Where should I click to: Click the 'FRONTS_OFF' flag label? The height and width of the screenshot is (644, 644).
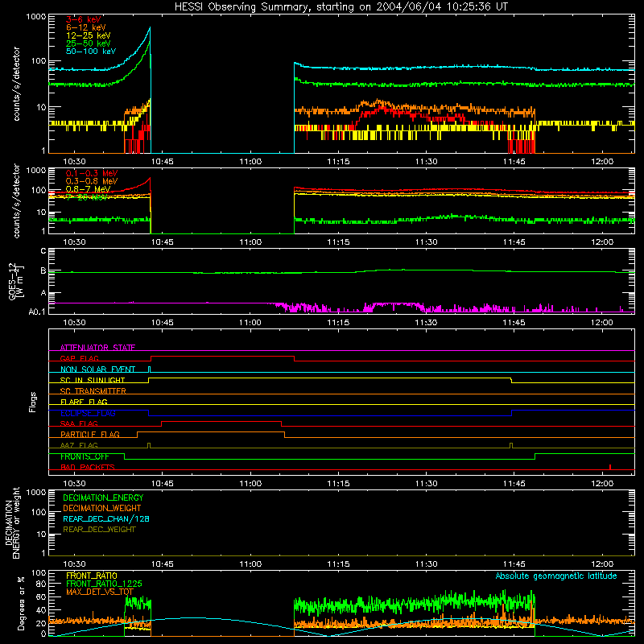[85, 456]
